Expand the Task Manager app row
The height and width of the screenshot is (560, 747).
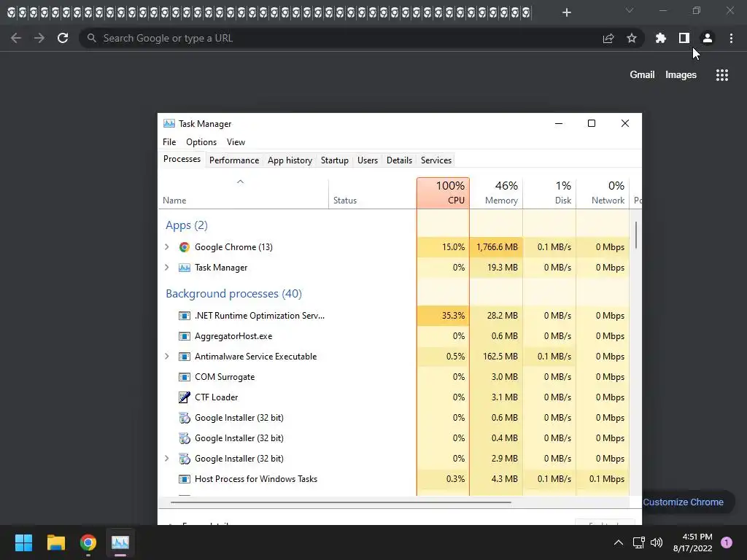tap(167, 268)
